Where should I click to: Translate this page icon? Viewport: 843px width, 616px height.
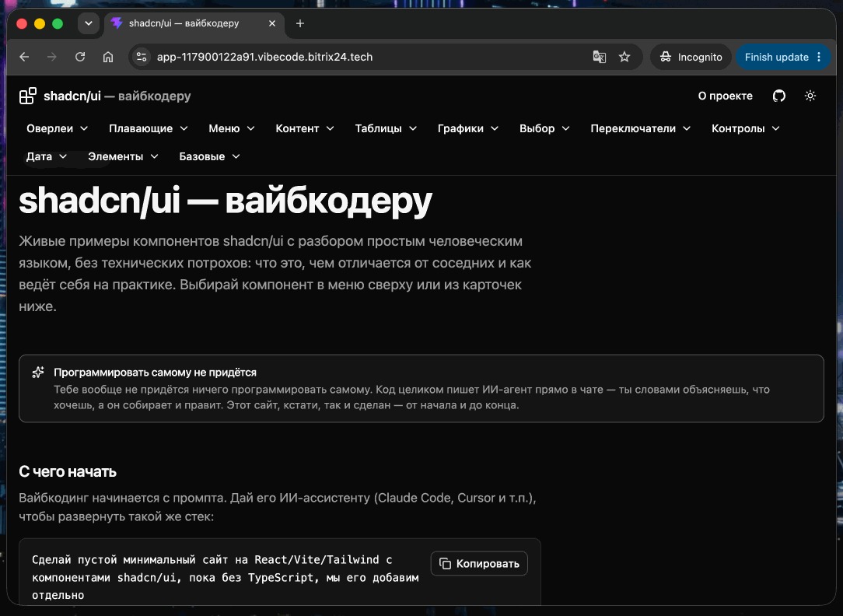coord(599,57)
